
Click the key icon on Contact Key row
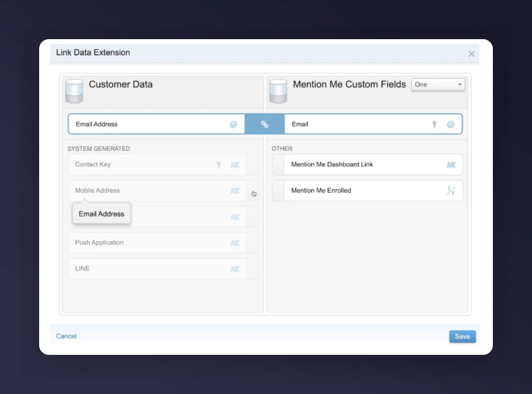219,165
